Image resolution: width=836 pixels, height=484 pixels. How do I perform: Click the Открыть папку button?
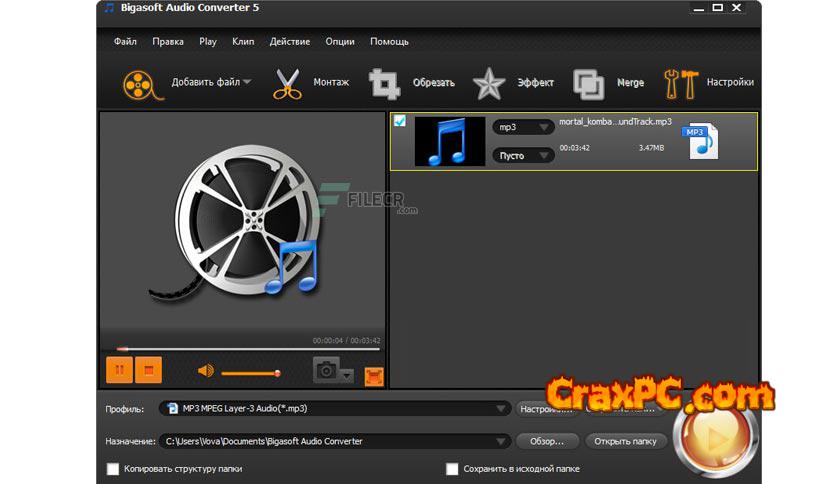pyautogui.click(x=625, y=441)
